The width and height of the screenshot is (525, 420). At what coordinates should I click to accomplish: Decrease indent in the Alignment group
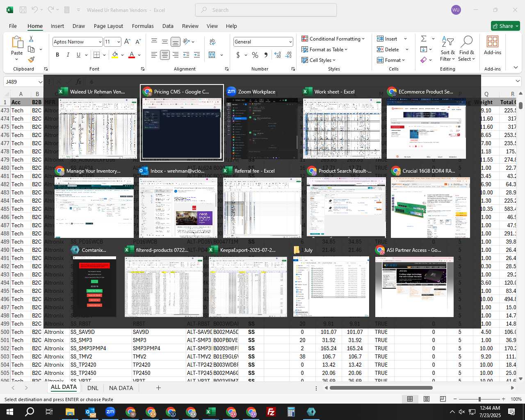pos(186,55)
